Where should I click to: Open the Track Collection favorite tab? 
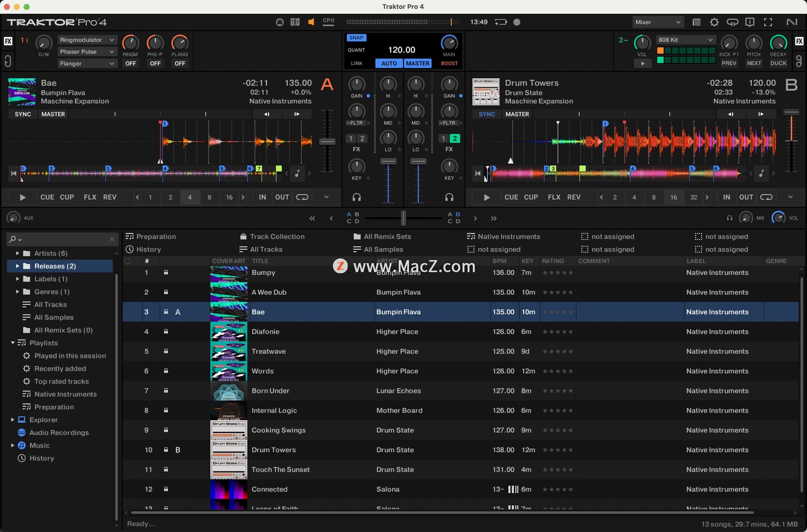pyautogui.click(x=272, y=237)
